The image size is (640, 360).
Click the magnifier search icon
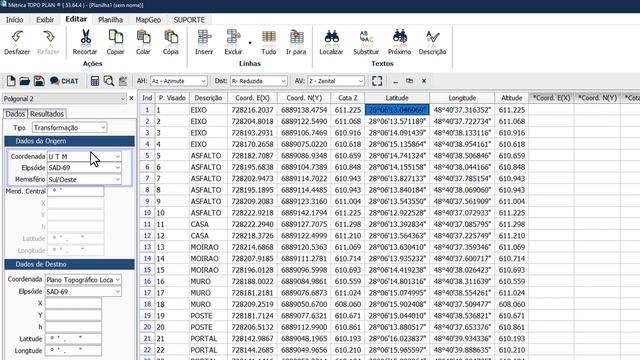109,81
